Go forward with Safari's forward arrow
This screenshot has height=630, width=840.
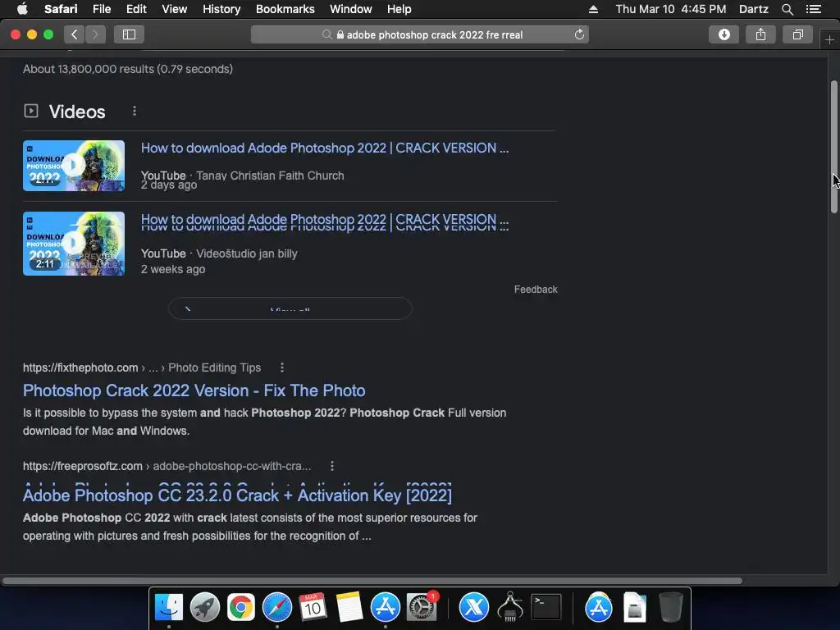pyautogui.click(x=95, y=34)
